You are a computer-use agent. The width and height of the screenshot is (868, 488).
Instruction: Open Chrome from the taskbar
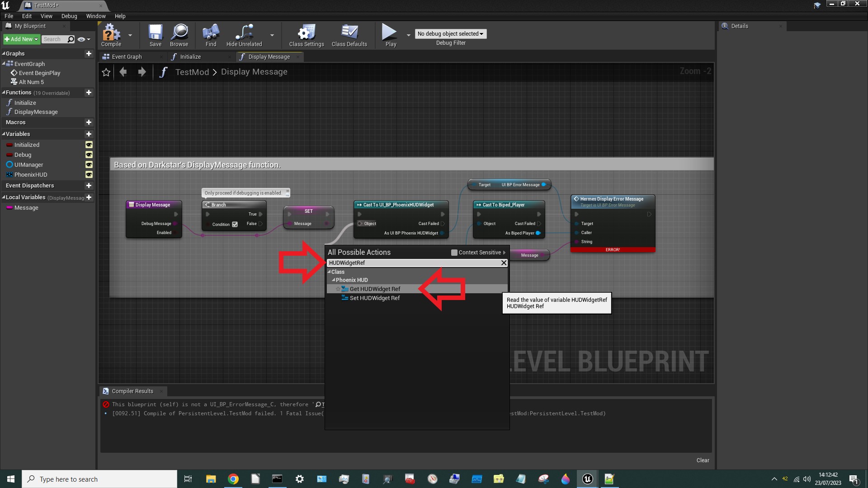(233, 479)
